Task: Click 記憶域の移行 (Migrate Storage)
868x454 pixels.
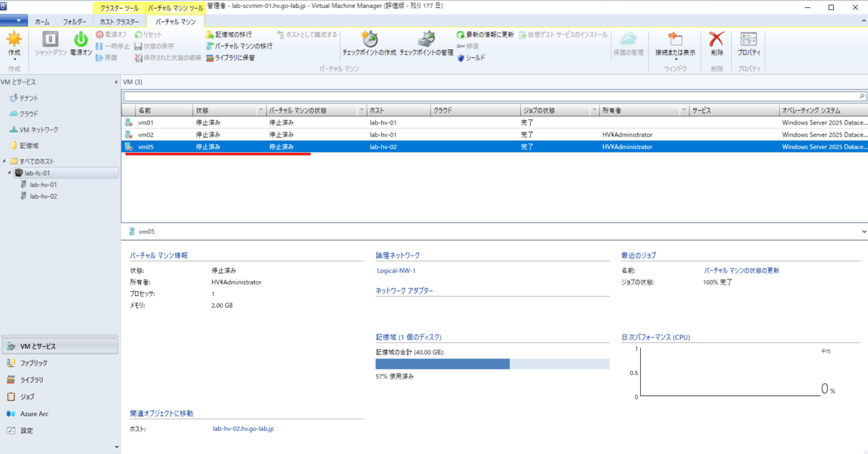Action: (x=229, y=35)
